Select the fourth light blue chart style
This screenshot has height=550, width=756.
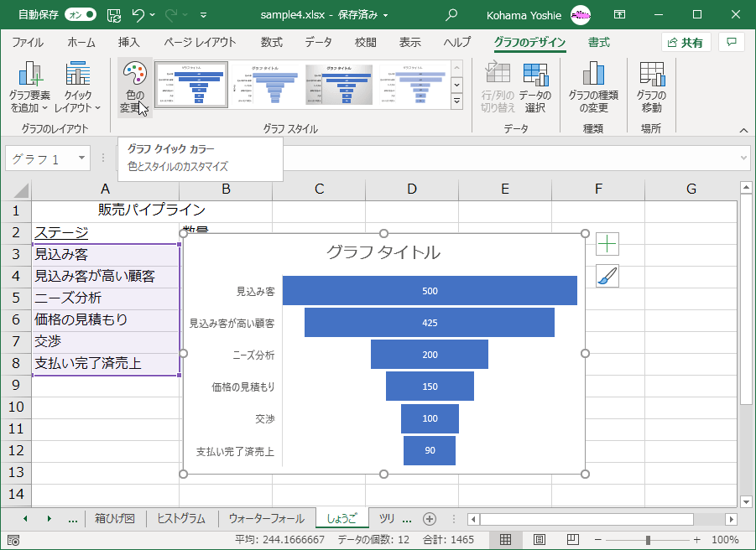(414, 85)
